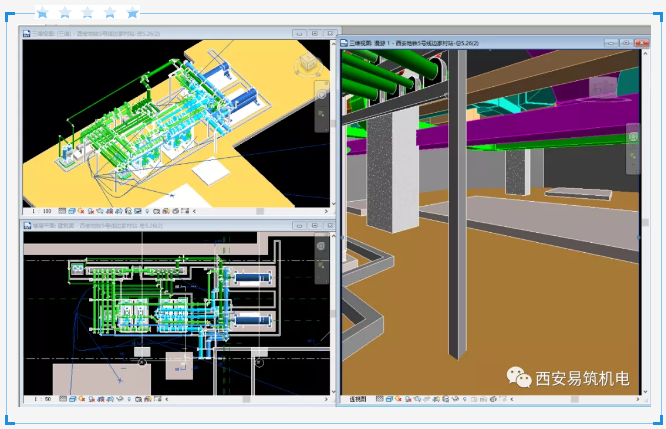This screenshot has height=429, width=666.
Task: Toggle shadows in 1:100 view bar
Action: point(90,211)
